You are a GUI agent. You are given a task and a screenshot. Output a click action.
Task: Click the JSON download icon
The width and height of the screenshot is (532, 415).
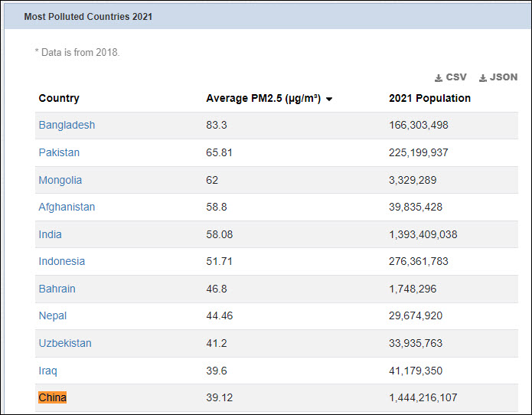(483, 78)
